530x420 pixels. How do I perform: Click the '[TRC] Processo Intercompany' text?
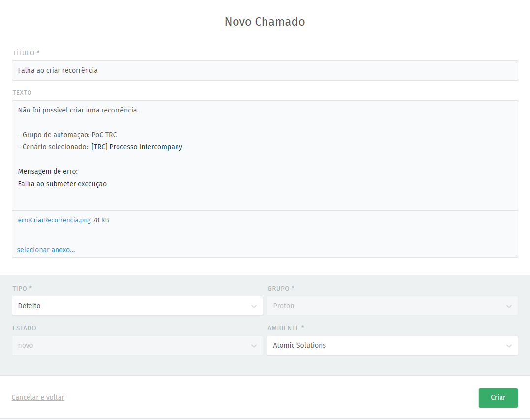click(x=137, y=147)
